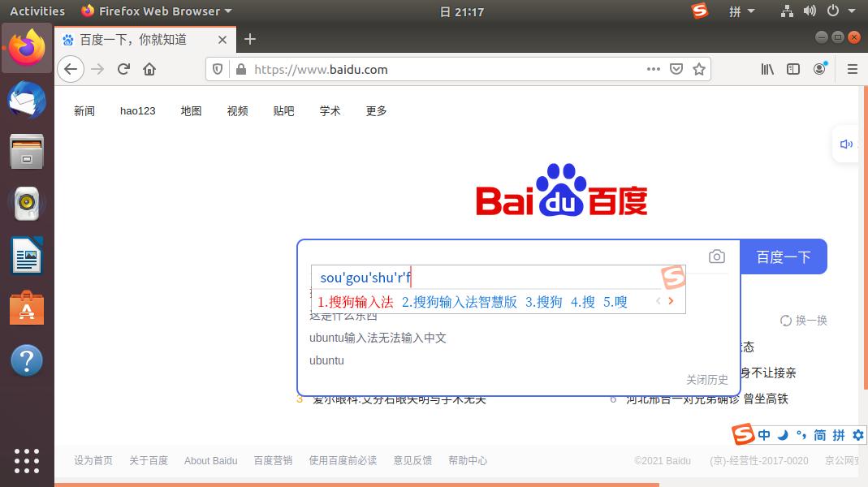Click the moon icon to switch half/full width
This screenshot has width=868, height=487.
tap(782, 434)
